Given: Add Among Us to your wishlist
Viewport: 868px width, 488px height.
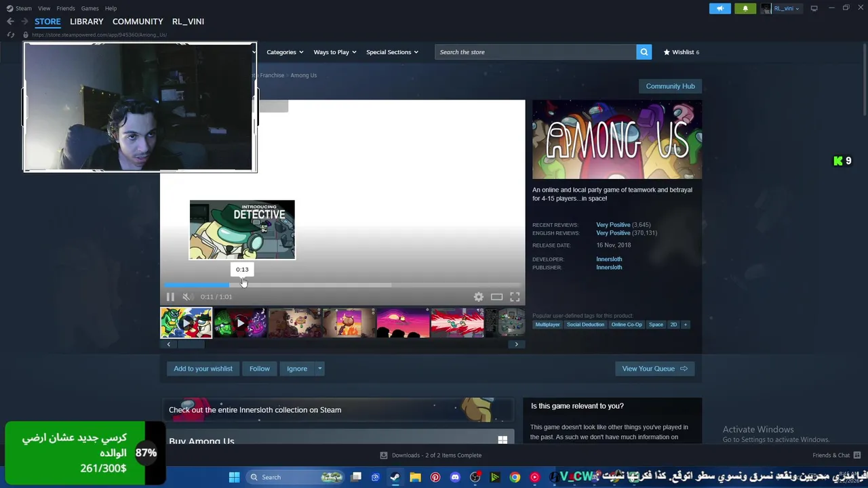Looking at the screenshot, I should click(x=203, y=369).
